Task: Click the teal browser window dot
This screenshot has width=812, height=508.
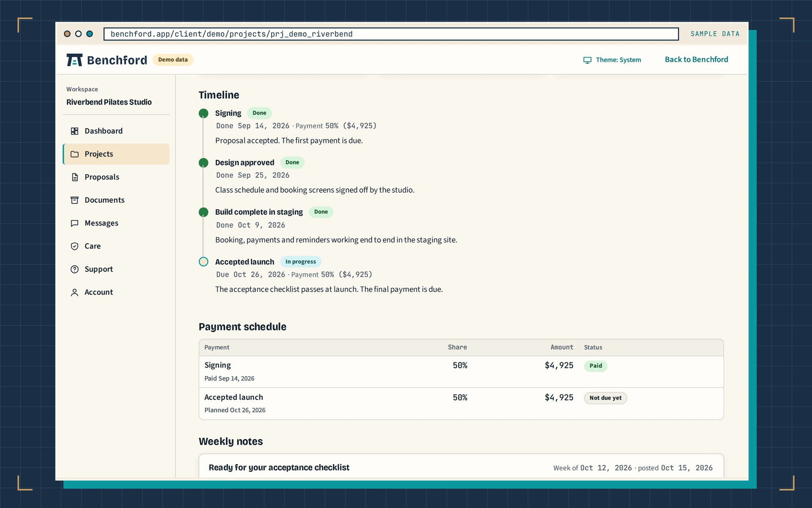Action: 90,34
